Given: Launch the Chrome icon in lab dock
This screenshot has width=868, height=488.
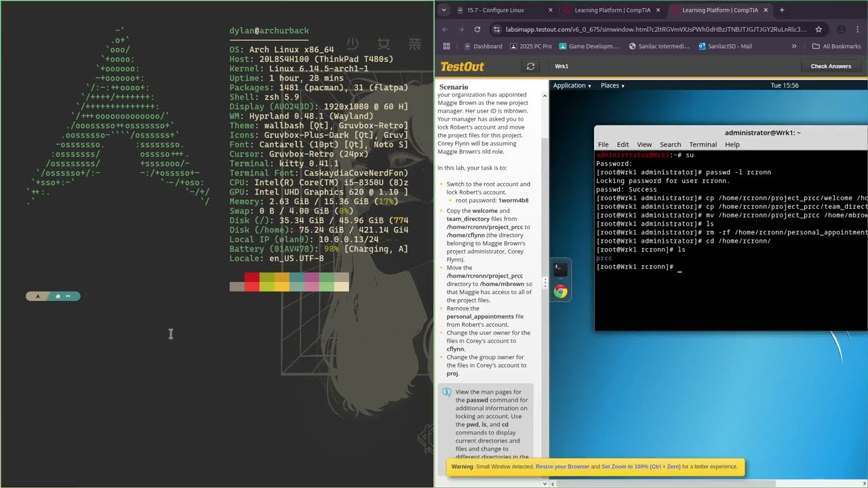Looking at the screenshot, I should pos(560,291).
